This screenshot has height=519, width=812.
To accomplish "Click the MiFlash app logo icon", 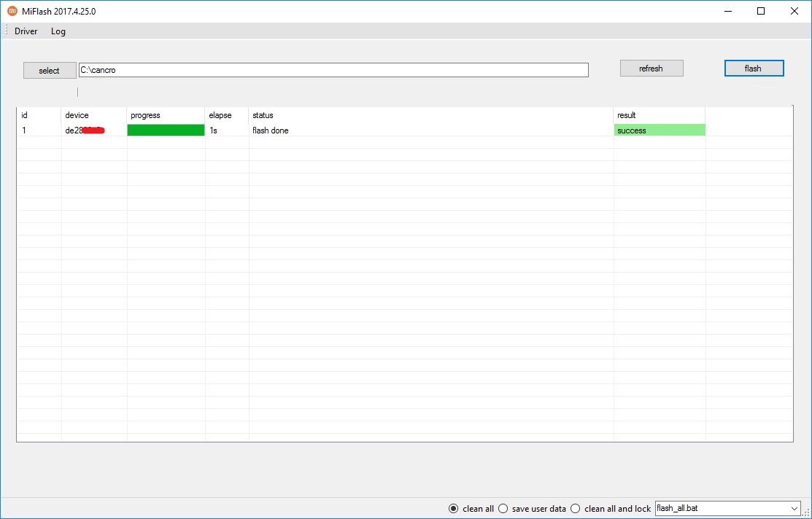I will pyautogui.click(x=12, y=11).
